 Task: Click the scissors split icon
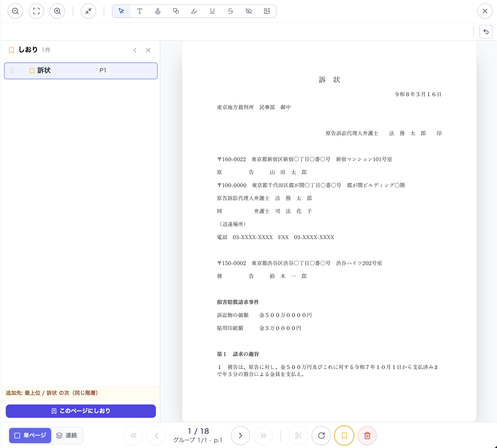[x=298, y=436]
